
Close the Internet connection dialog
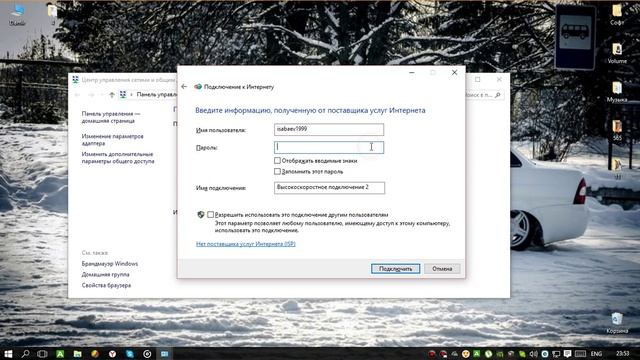454,72
